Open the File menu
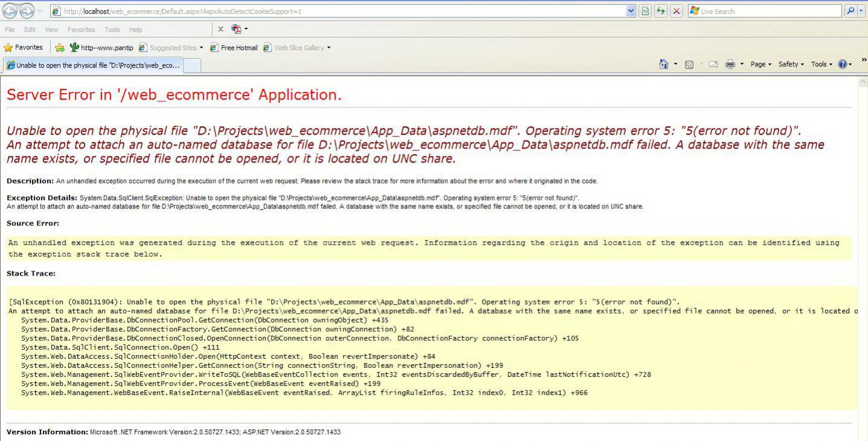Screen dimensions: 868x441 click(10, 30)
